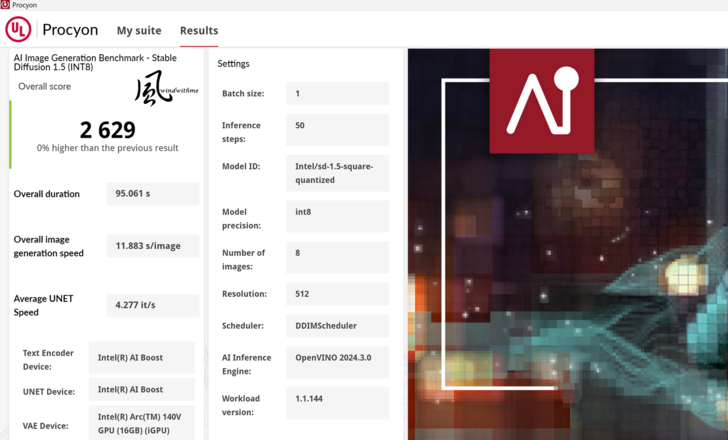The width and height of the screenshot is (728, 440).
Task: Select the Model ID value Intel/sd-1.5-square-quantized
Action: tap(338, 173)
